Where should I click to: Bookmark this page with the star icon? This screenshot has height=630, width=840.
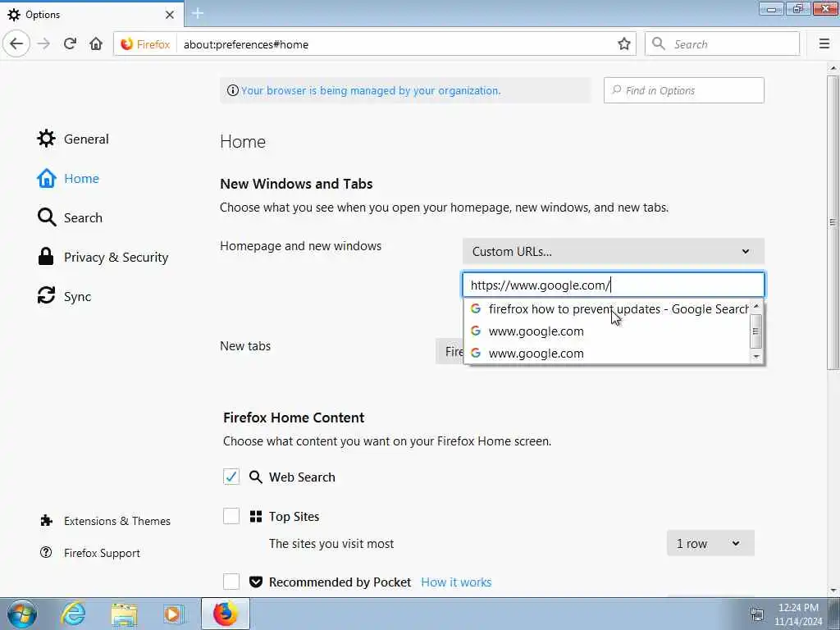tap(624, 44)
